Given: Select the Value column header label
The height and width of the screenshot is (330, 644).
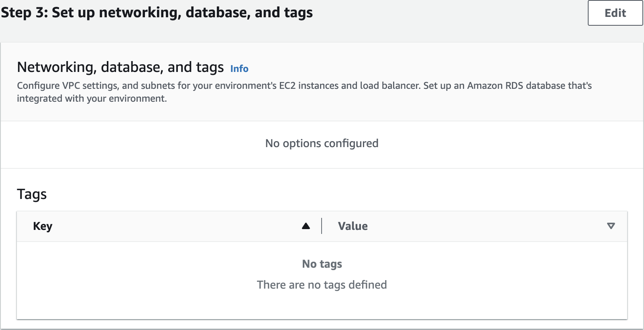Looking at the screenshot, I should pos(353,226).
